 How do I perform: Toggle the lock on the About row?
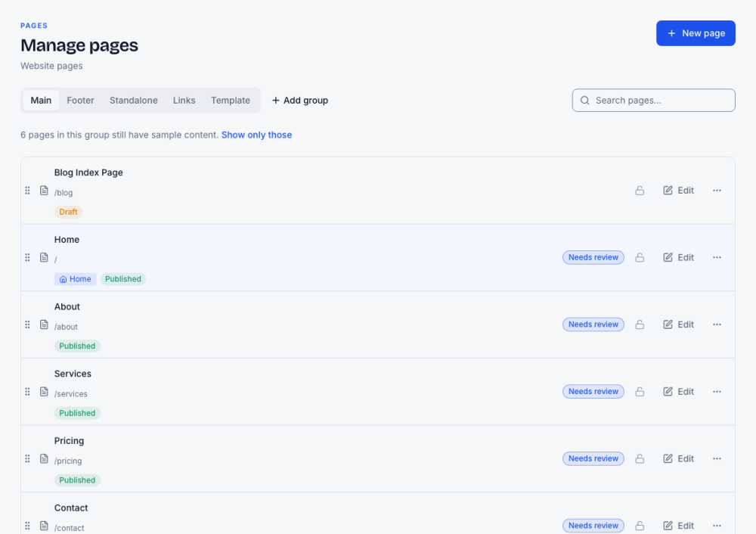(x=640, y=324)
